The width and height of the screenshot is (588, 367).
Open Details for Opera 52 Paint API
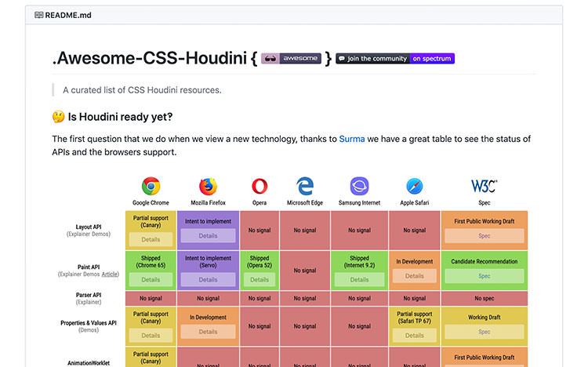click(260, 279)
